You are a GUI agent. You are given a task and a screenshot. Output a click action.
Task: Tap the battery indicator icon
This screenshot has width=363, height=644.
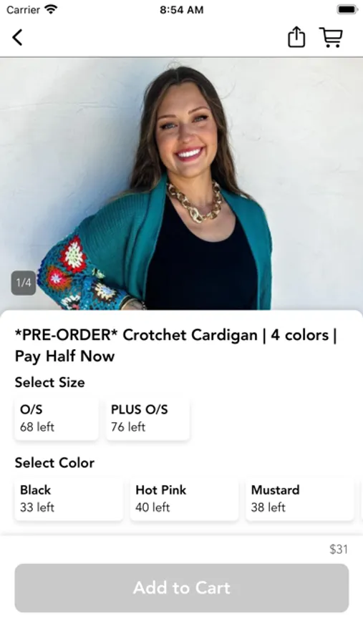(x=347, y=9)
